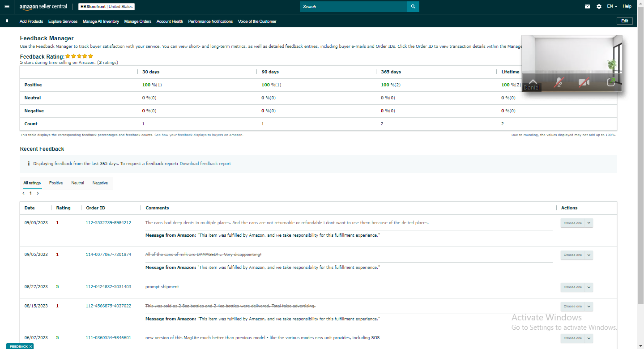
Task: Switch to the Negative feedback tab
Action: 100,183
